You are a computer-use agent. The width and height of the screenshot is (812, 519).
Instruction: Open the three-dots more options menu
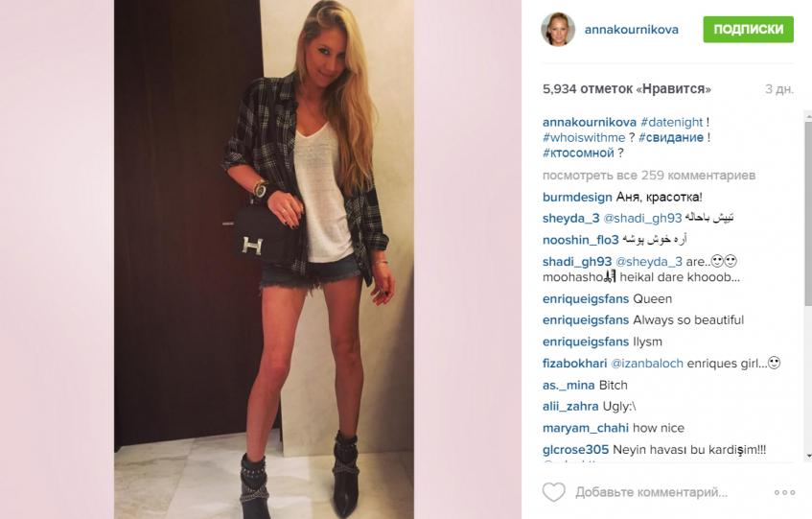pos(784,492)
